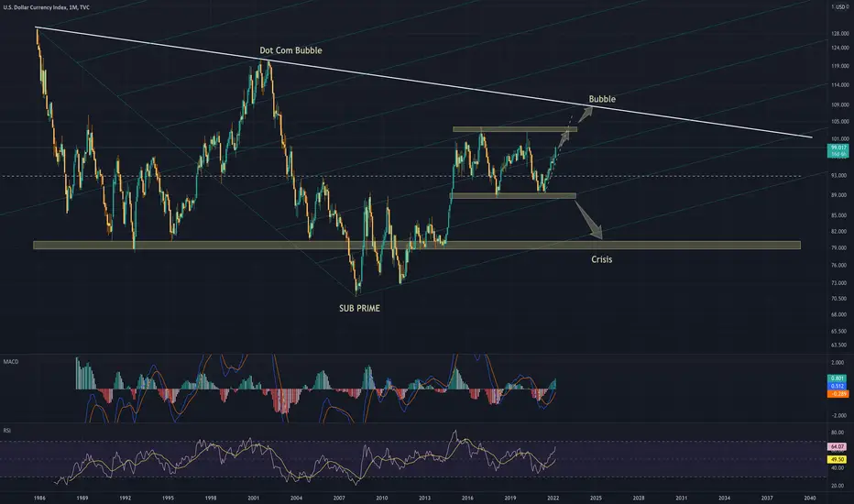Screen dimensions: 854x504
Task: Click the 2025 label on the time axis
Action: pos(596,498)
